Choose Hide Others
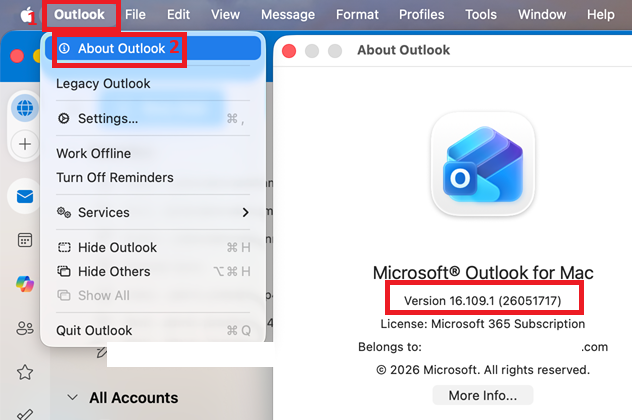This screenshot has height=420, width=632. tap(153, 272)
